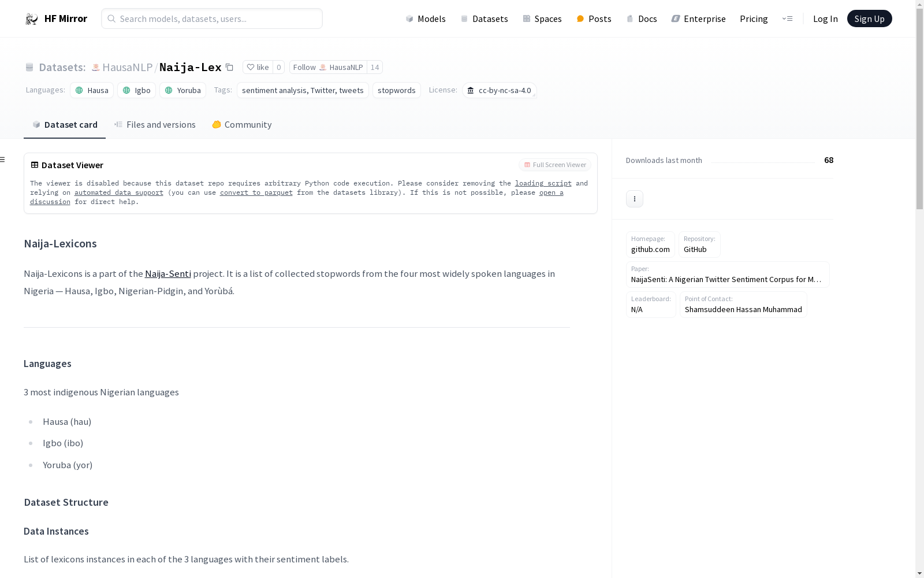Screen dimensions: 924x578
Task: Switch to the Files and versions tab
Action: tap(155, 124)
